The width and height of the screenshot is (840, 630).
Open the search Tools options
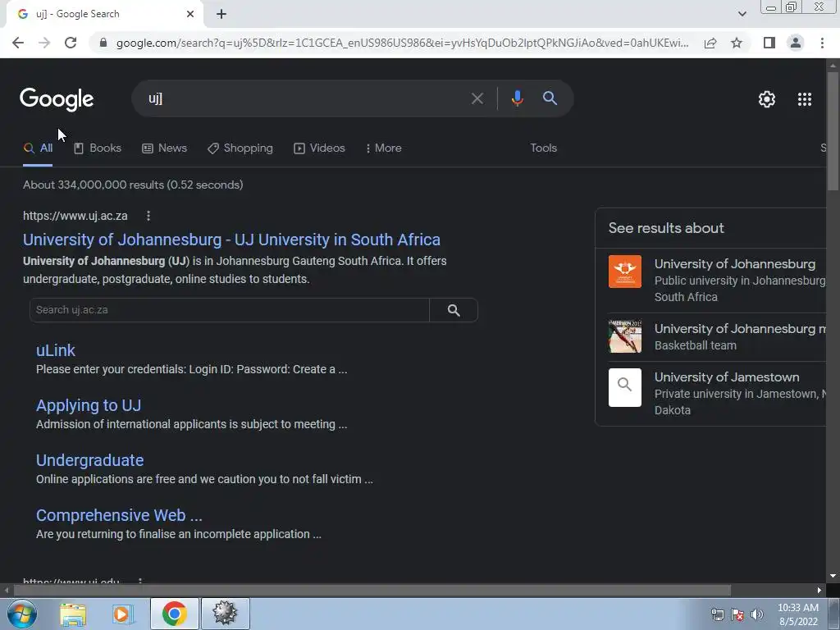[x=543, y=148]
